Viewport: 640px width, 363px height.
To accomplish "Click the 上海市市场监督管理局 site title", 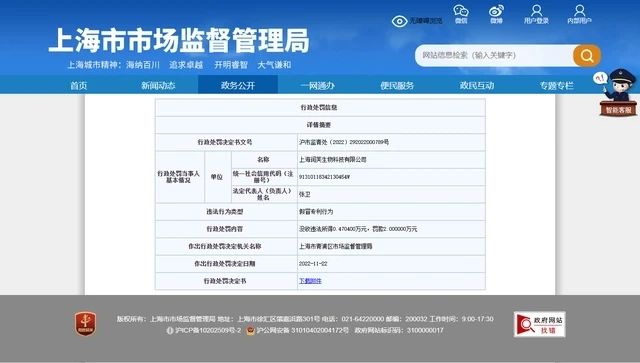I will 179,40.
